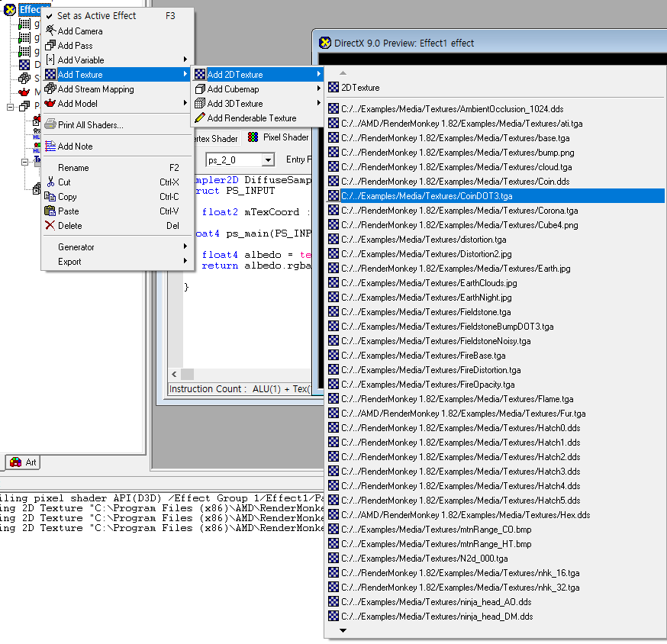Click the Effect item in workspace tree

[30, 9]
